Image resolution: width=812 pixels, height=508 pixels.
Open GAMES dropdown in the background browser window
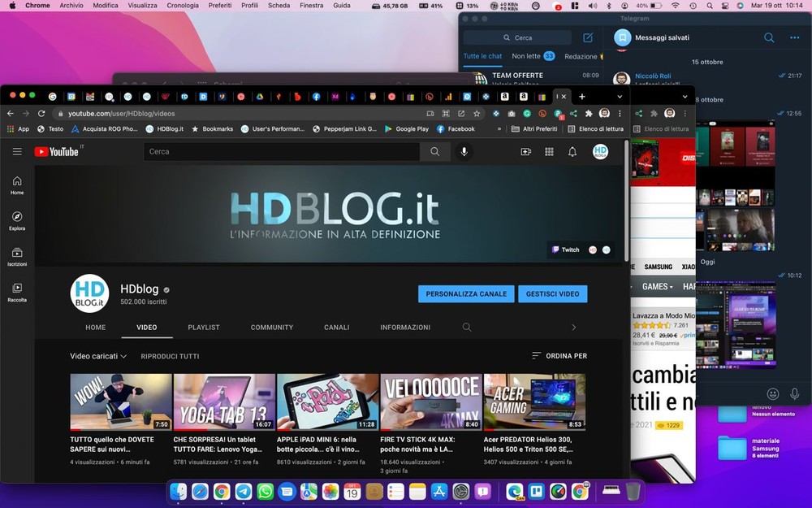coord(657,286)
